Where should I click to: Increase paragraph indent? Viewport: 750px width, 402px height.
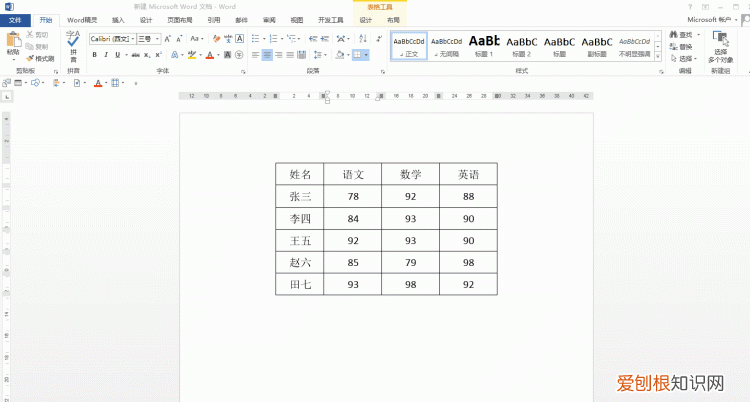325,39
